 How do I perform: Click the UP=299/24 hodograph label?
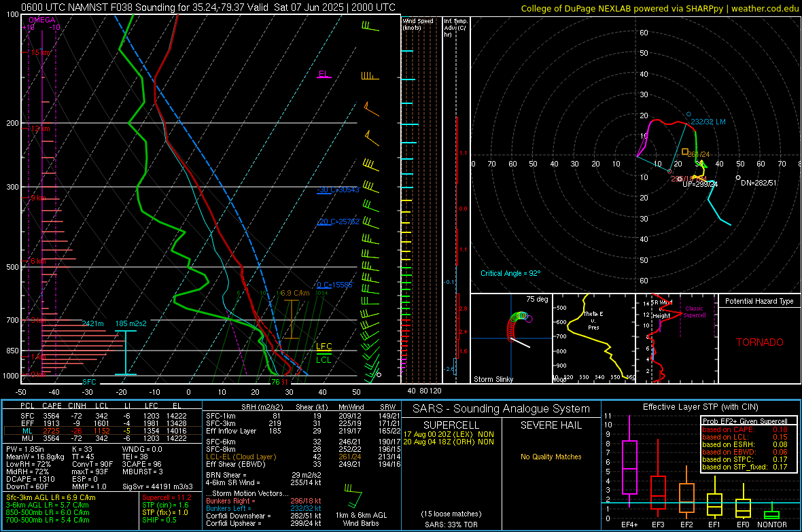700,184
